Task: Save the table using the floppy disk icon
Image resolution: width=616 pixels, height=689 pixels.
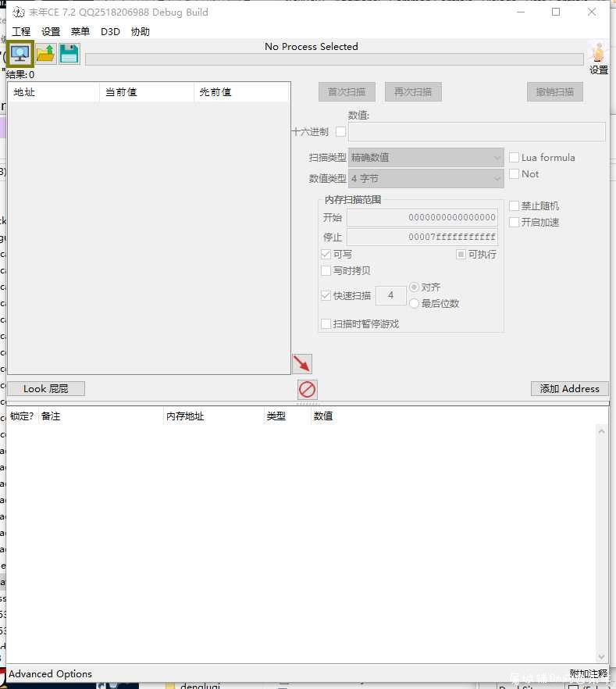Action: click(69, 54)
